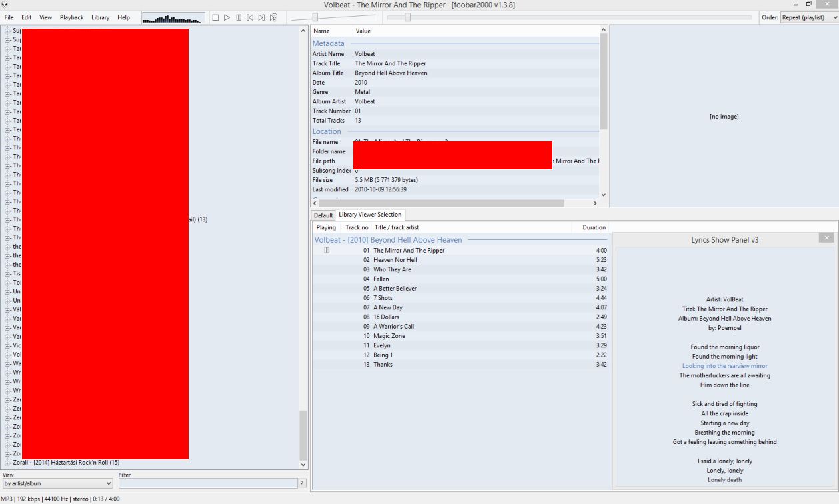
Task: Click the [no image] album art panel
Action: pos(724,117)
